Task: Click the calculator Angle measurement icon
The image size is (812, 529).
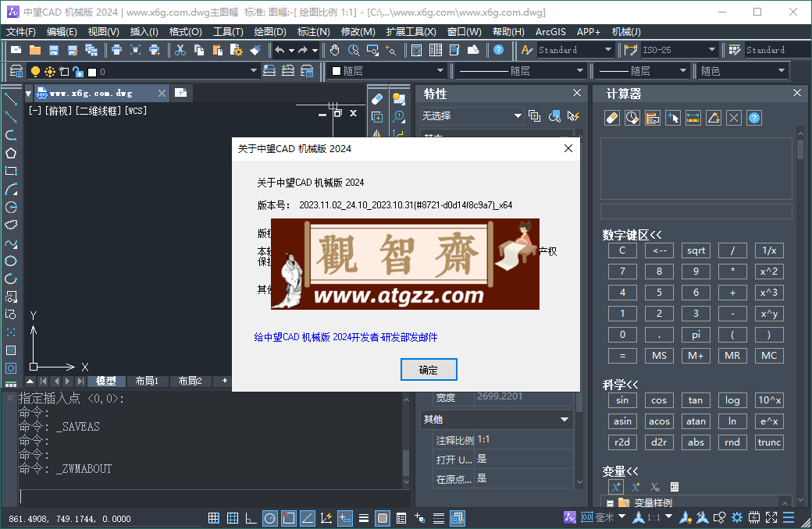Action: 714,118
